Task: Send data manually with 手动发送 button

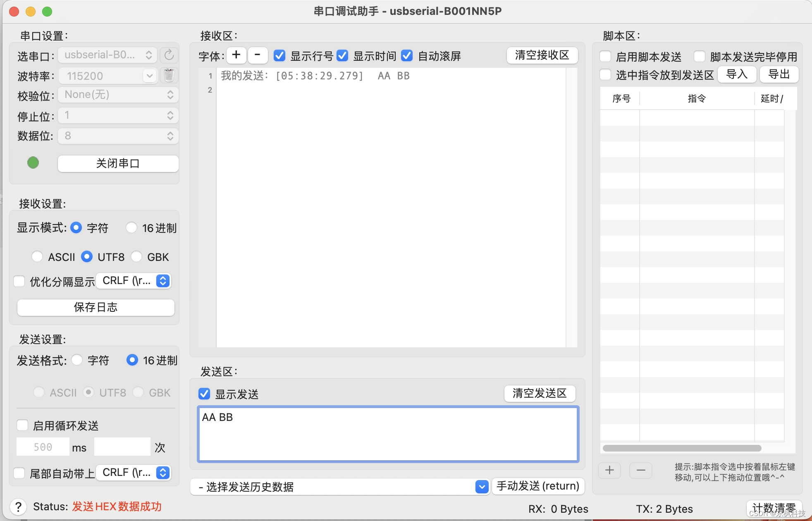Action: [538, 486]
